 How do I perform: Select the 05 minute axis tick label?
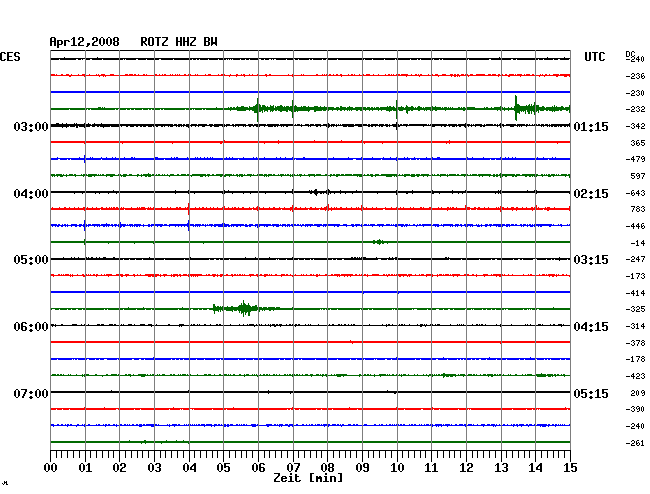pyautogui.click(x=223, y=468)
